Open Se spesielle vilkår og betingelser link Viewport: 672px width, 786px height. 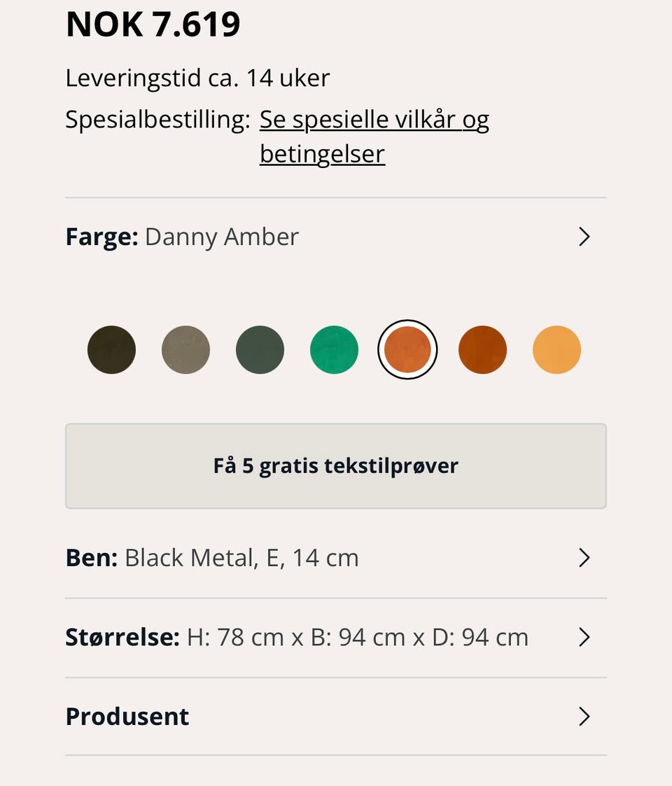(x=374, y=136)
